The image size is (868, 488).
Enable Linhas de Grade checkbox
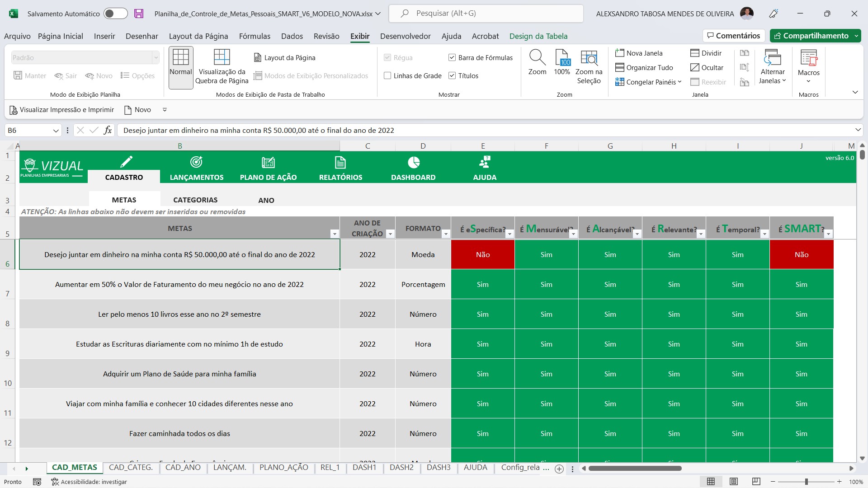coord(387,76)
